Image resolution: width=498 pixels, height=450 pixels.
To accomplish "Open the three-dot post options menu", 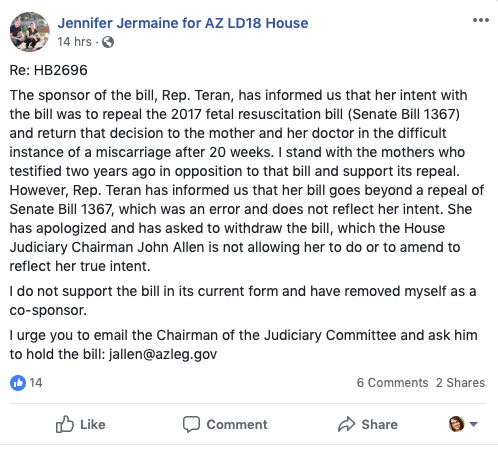I will 481,20.
